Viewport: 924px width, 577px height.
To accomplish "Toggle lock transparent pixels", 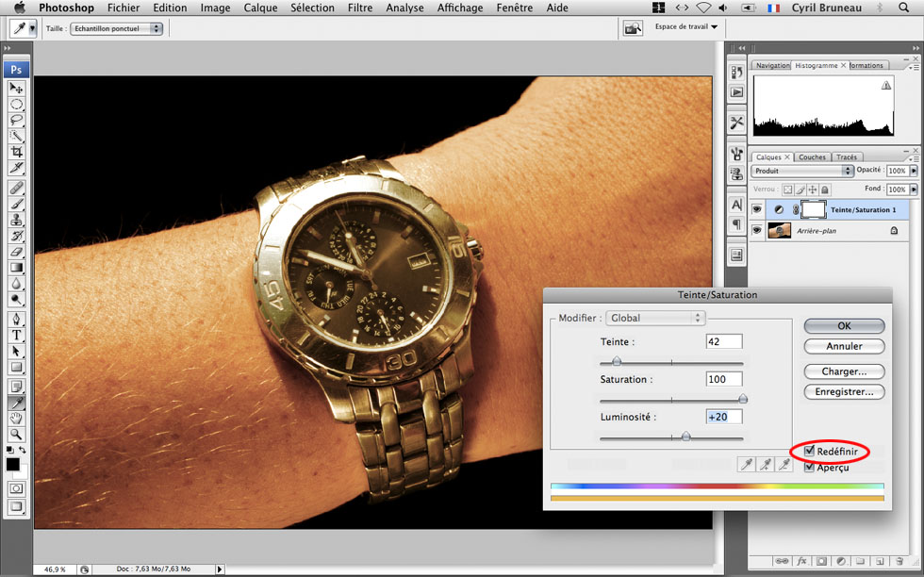I will pos(787,190).
